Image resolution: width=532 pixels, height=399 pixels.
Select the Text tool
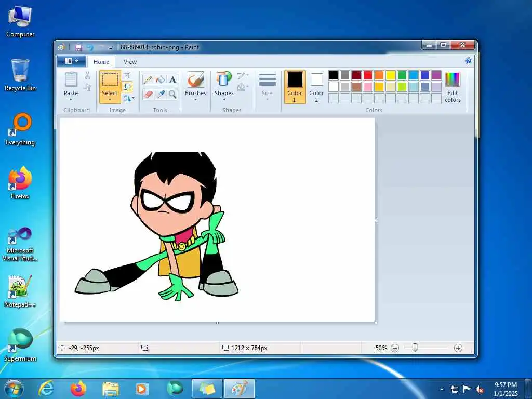click(172, 79)
